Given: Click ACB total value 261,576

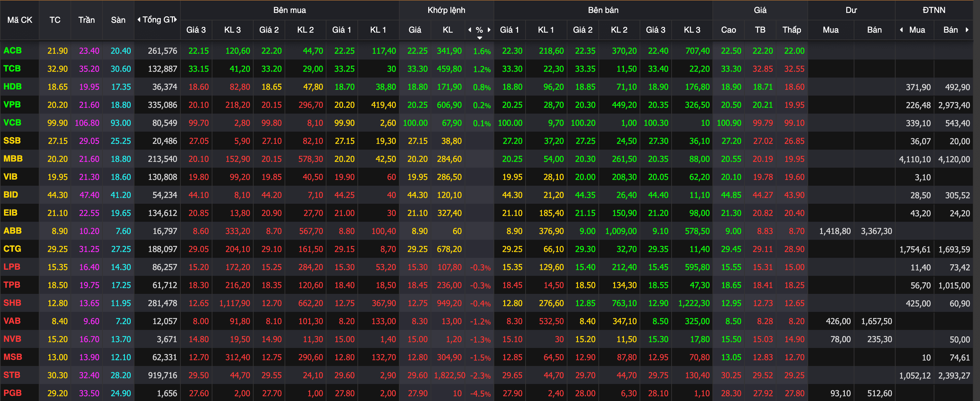Looking at the screenshot, I should tap(162, 51).
